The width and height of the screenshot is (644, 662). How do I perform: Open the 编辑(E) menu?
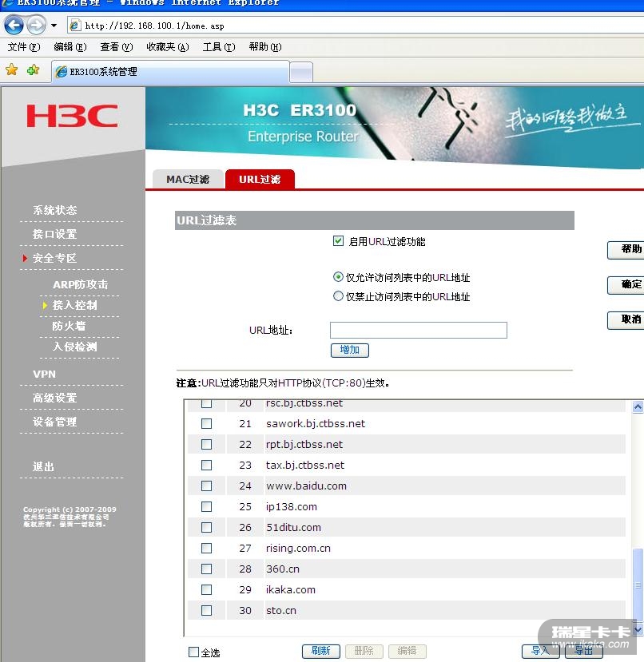[70, 47]
